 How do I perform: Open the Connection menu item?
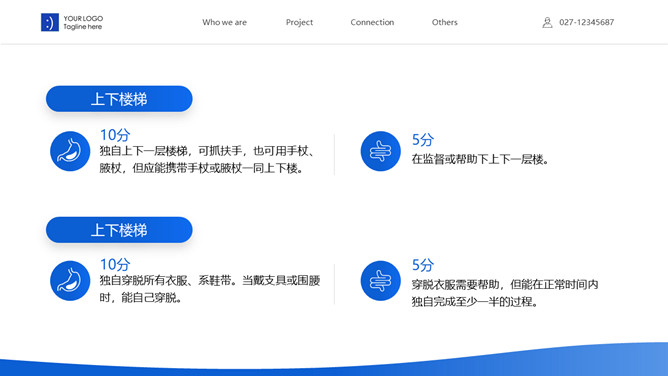[x=372, y=22]
